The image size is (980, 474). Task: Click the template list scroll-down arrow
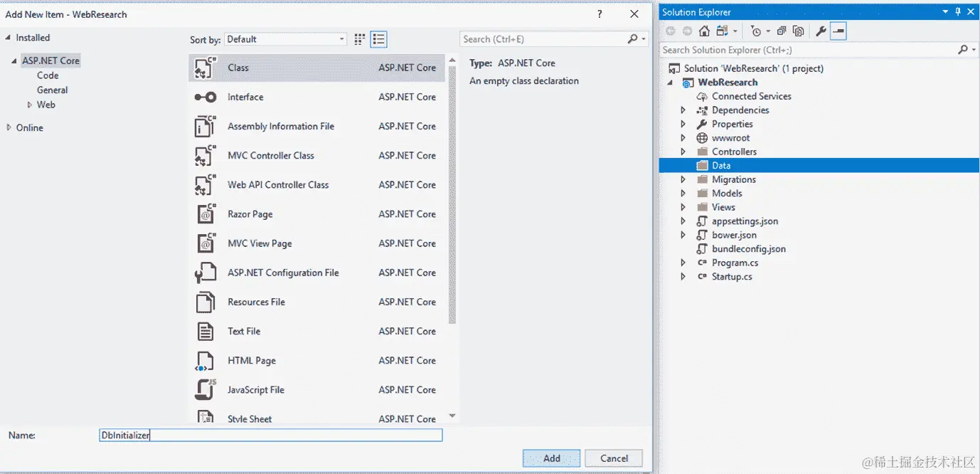click(x=452, y=416)
